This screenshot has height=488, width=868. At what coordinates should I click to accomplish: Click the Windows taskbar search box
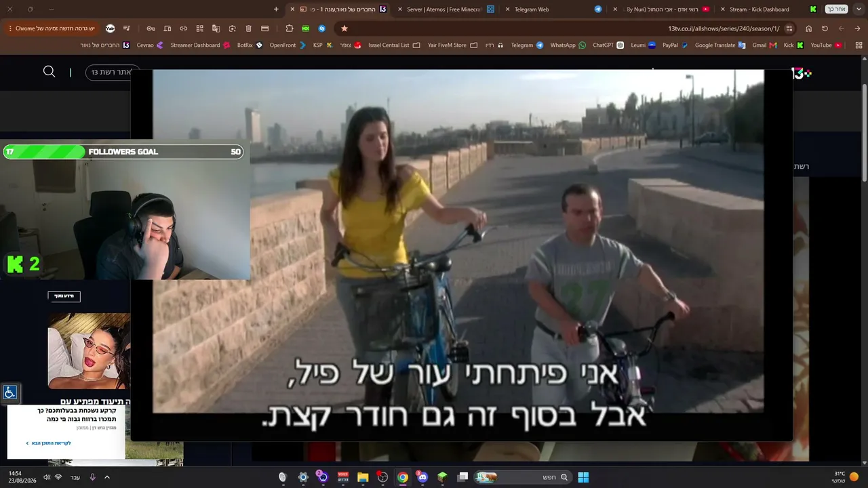(x=522, y=477)
